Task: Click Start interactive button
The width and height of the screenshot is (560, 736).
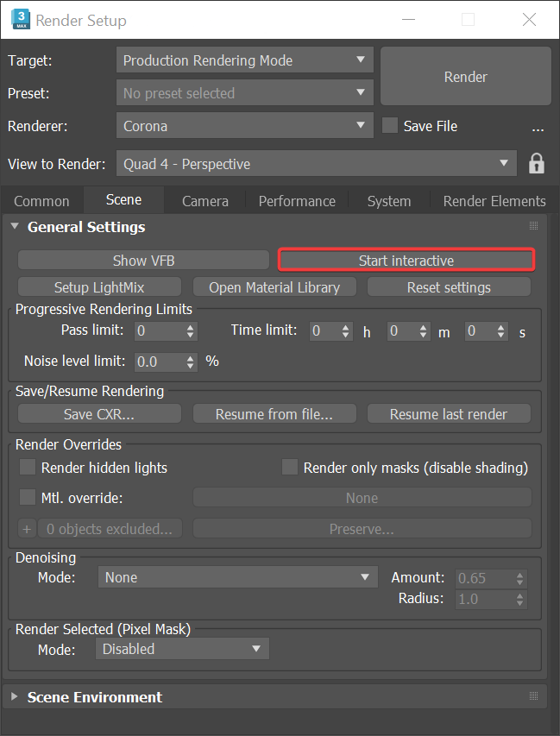Action: [406, 261]
